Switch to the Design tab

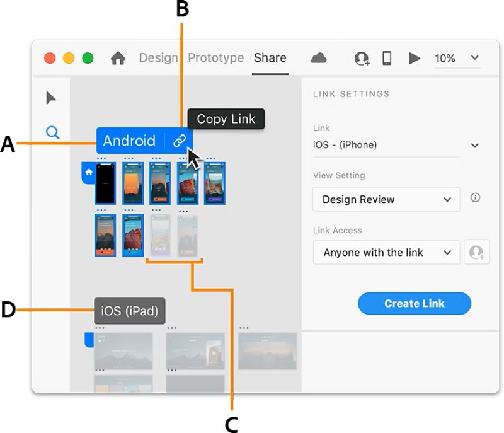159,58
